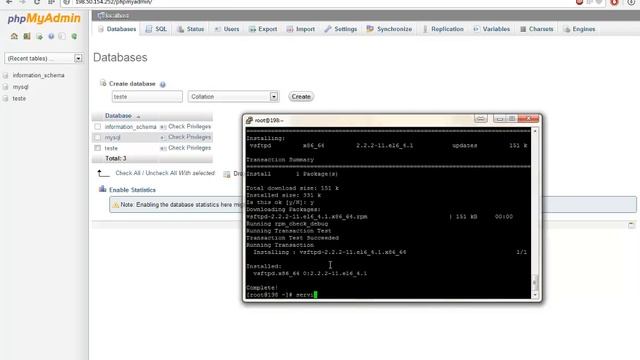Click the PuTTY icon in terminal title bar
Viewport: 640px width, 360px height.
pos(249,120)
